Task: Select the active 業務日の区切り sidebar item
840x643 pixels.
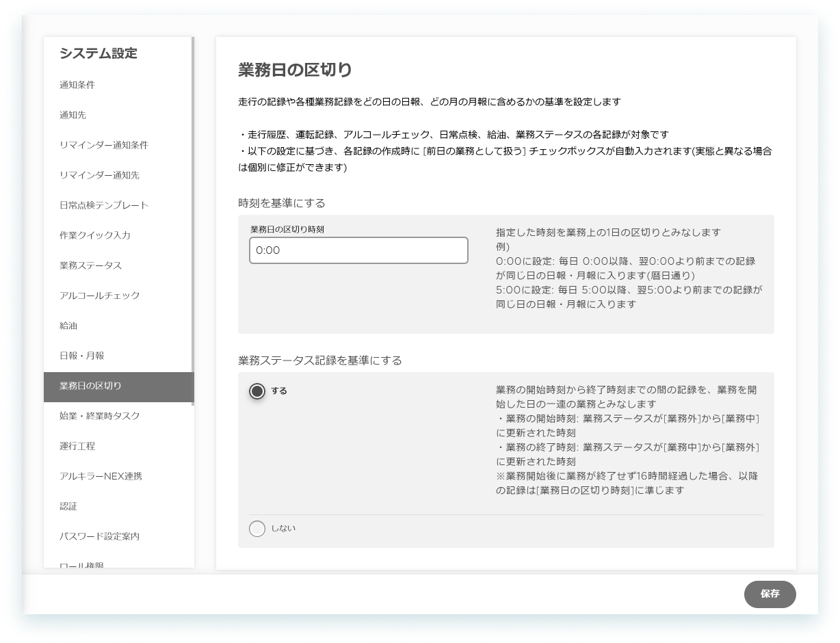Action: 119,386
